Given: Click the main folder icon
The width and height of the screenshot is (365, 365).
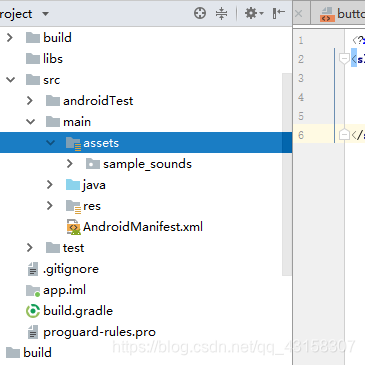Looking at the screenshot, I should (x=53, y=122).
